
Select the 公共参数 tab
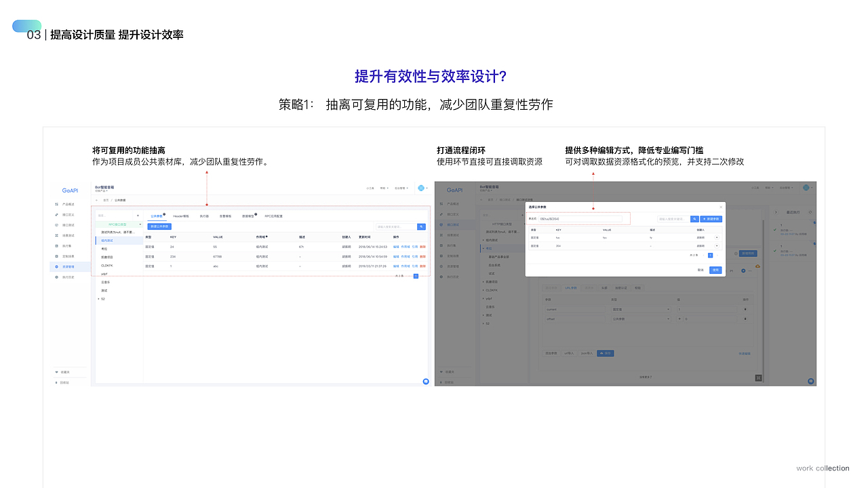(158, 216)
